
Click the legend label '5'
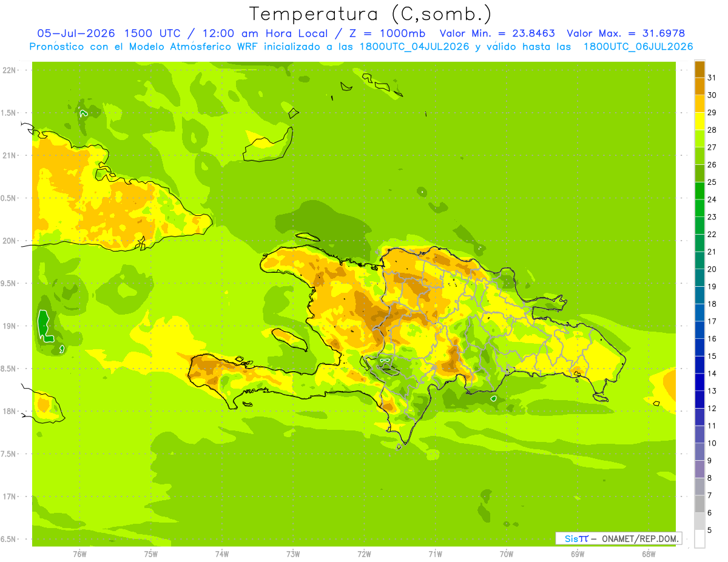click(x=710, y=530)
